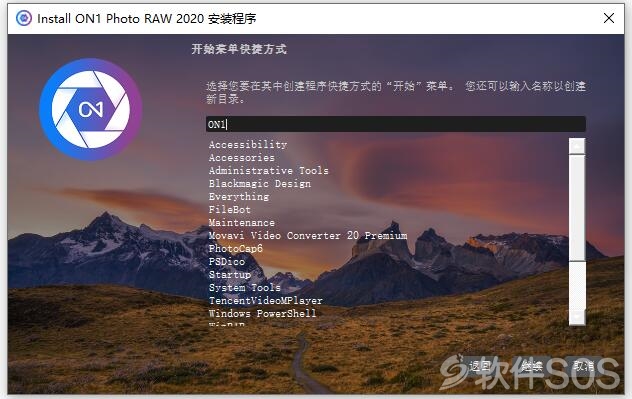Image resolution: width=632 pixels, height=399 pixels.
Task: Close the ON1 installer window
Action: (x=609, y=18)
